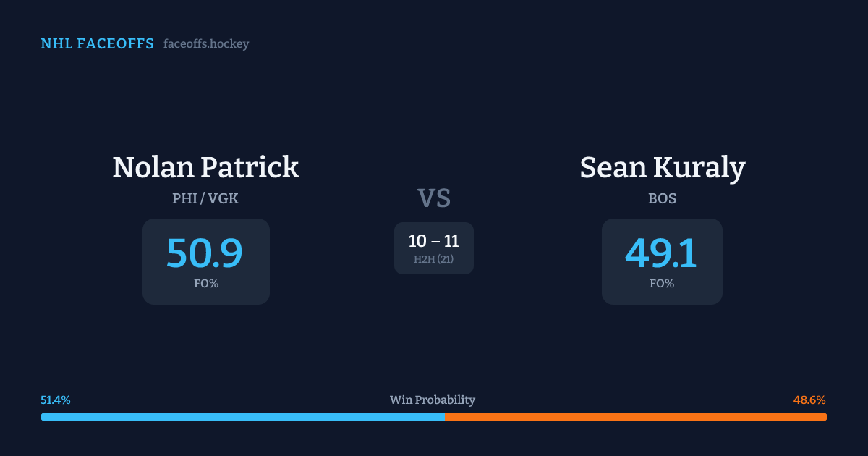Click the FO% label under 49.1
The image size is (868, 456).
pyautogui.click(x=662, y=284)
